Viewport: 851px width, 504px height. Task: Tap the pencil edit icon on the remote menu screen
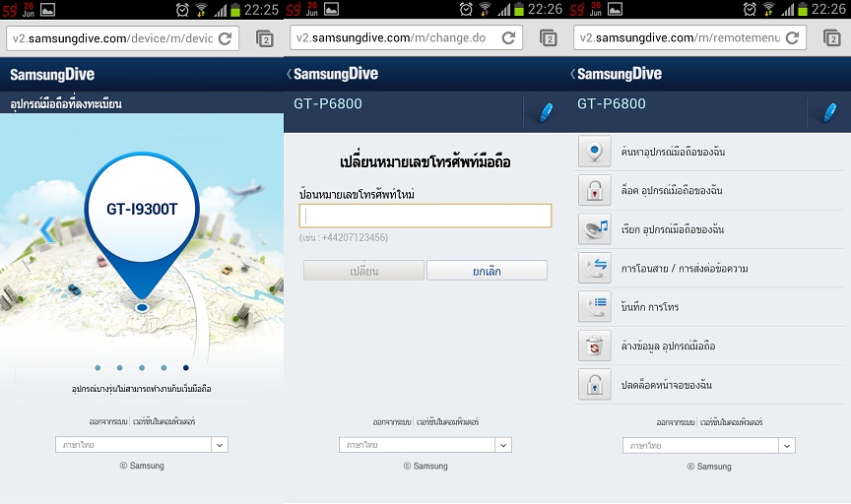click(830, 112)
